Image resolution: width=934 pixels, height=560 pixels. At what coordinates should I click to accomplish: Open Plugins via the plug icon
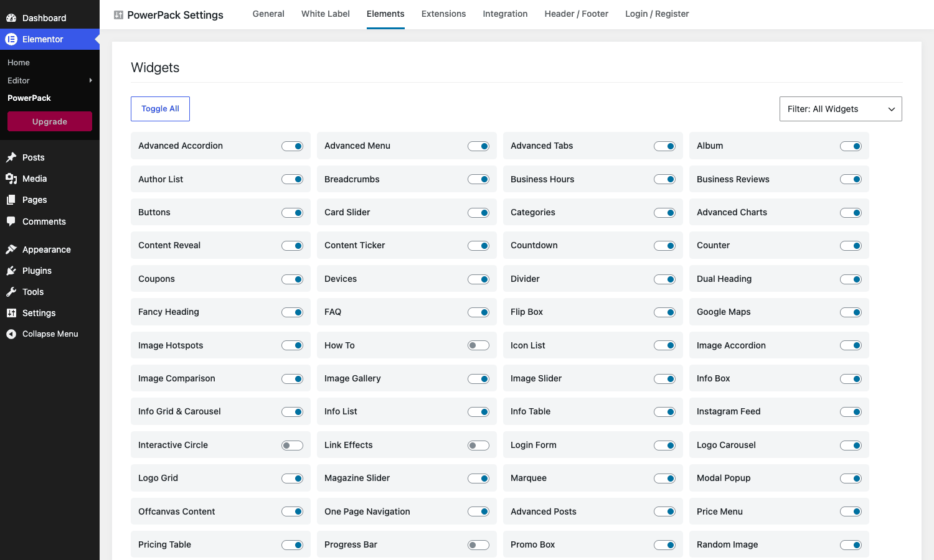coord(11,271)
